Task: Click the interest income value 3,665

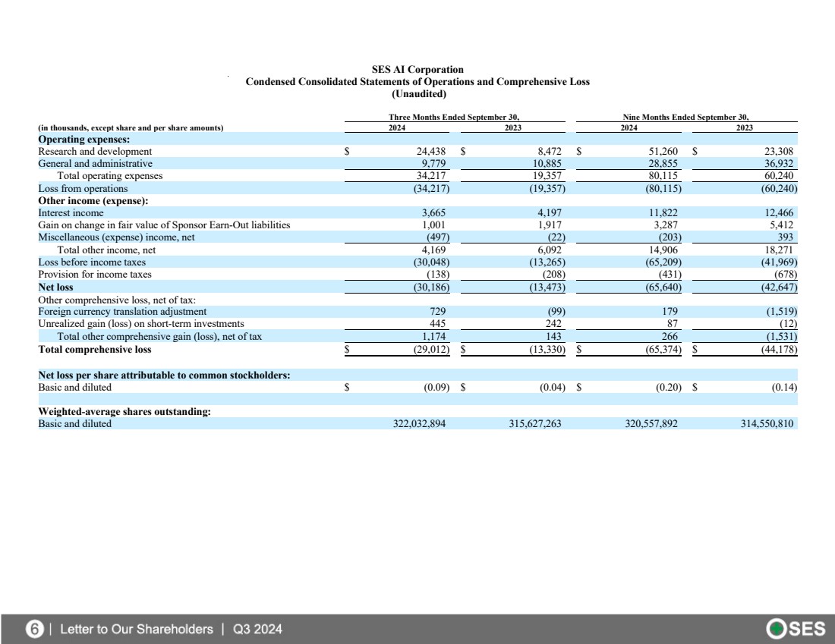Action: (433, 213)
